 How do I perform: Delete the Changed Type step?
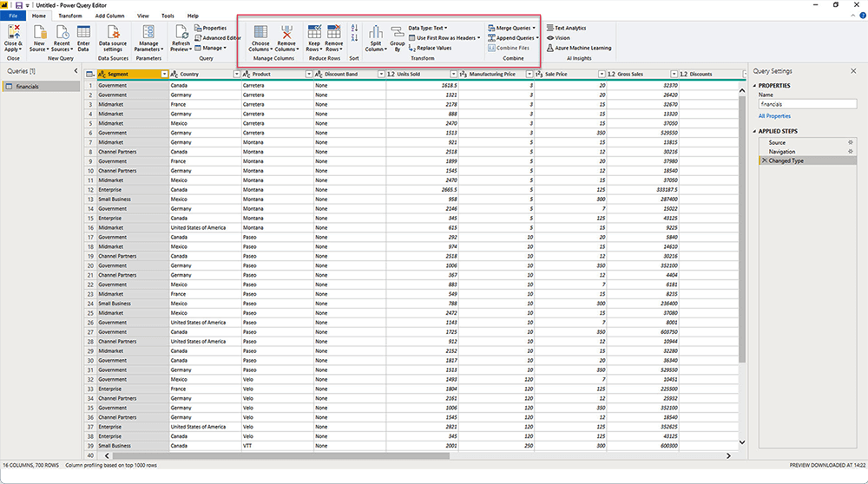(x=765, y=160)
